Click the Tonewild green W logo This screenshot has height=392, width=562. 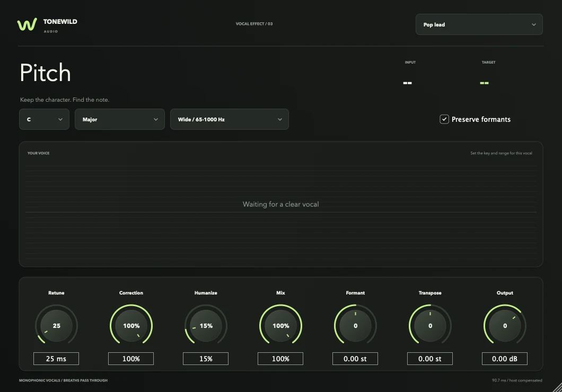[27, 24]
